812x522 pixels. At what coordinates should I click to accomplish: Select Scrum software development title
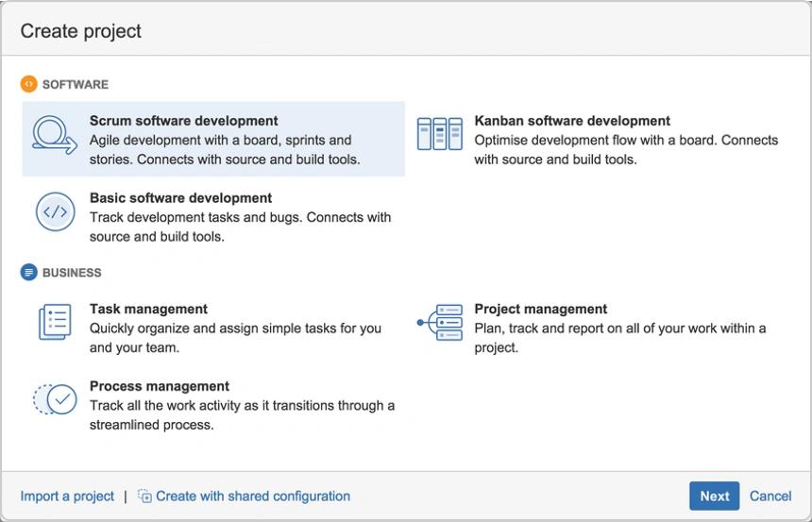(184, 121)
